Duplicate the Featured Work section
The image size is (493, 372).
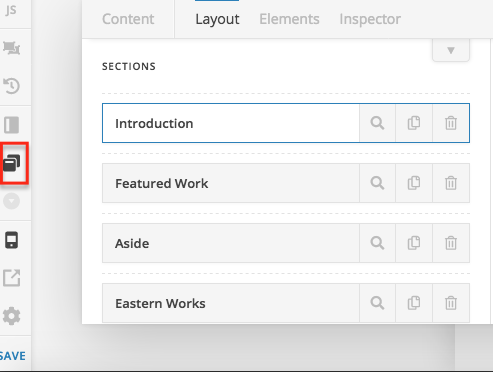pos(414,183)
